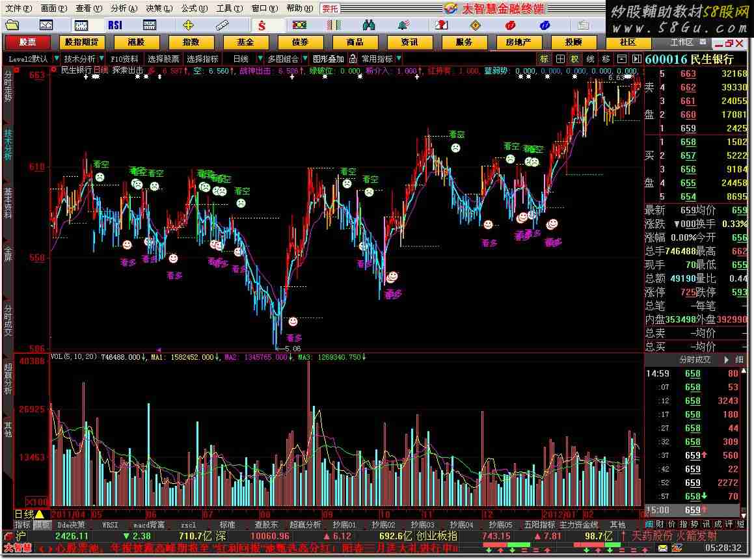Toggle the 评 comment view in side panel

(729, 524)
